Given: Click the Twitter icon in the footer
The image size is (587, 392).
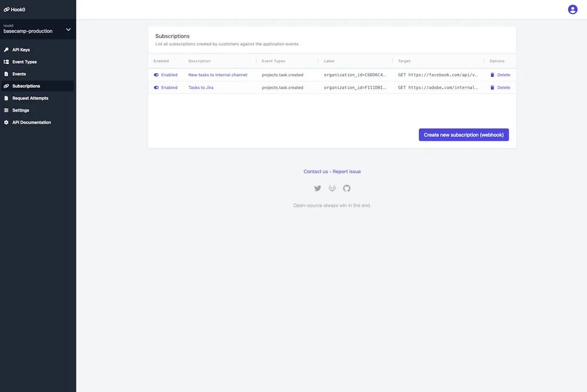Looking at the screenshot, I should (318, 189).
